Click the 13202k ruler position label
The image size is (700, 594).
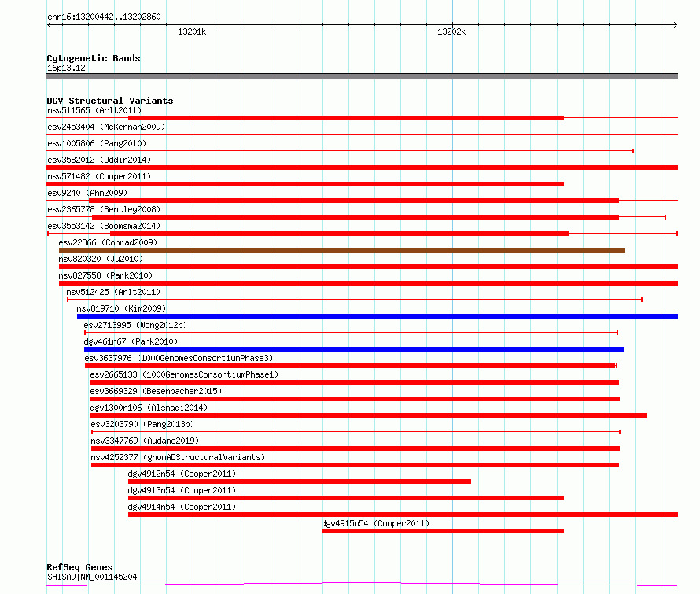pyautogui.click(x=451, y=31)
